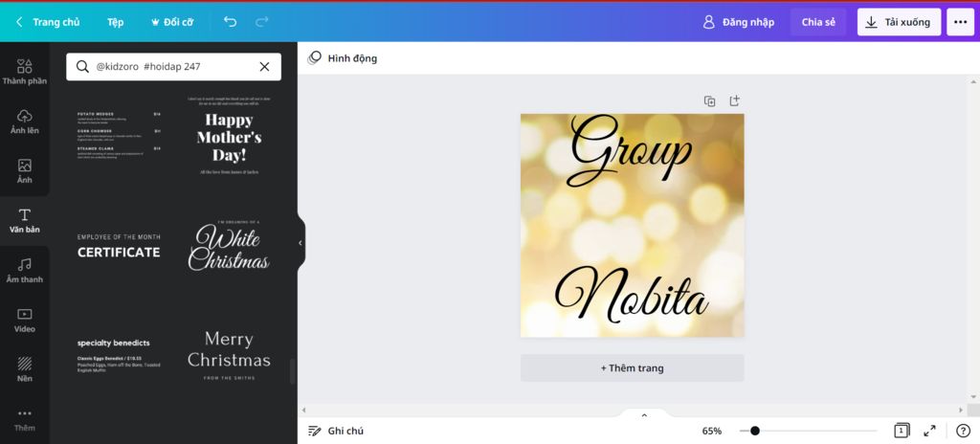Click the search magnifier icon
Screen dimensions: 980x444
coord(82,67)
